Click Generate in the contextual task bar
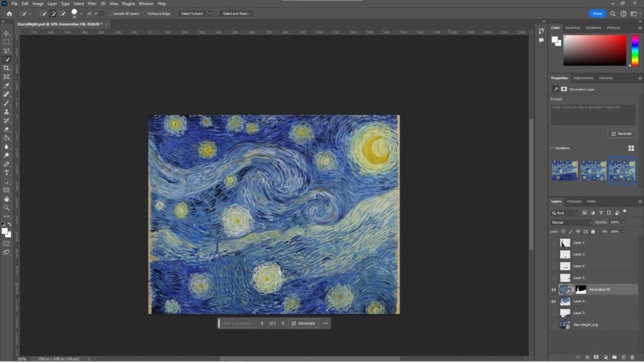644x362 pixels. coord(304,324)
